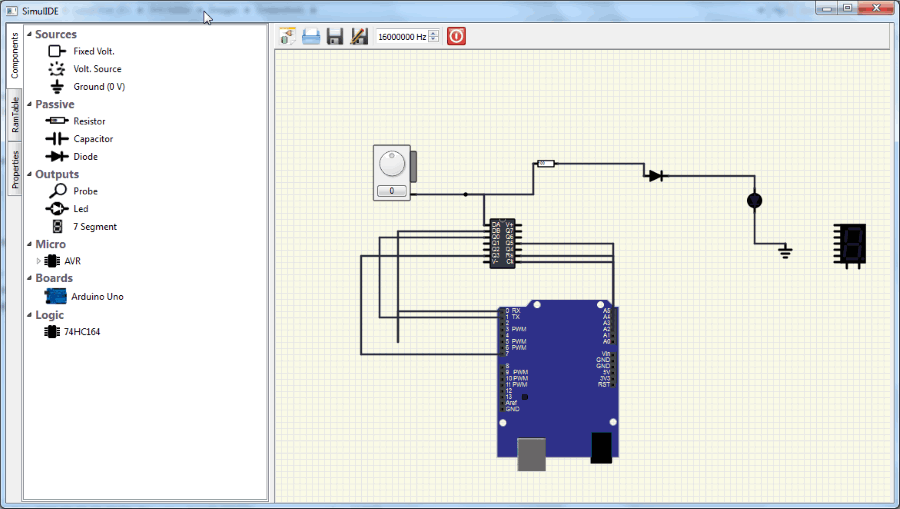Close the SimulIDE window

click(x=876, y=8)
